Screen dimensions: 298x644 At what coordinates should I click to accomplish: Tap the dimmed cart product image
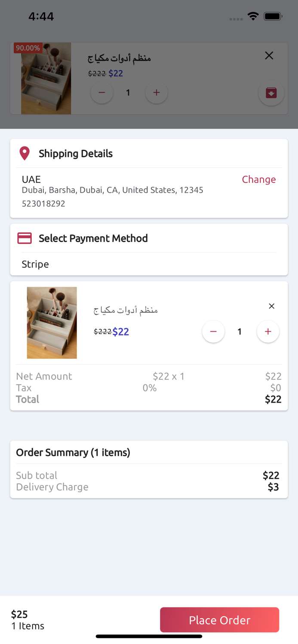[x=46, y=79]
